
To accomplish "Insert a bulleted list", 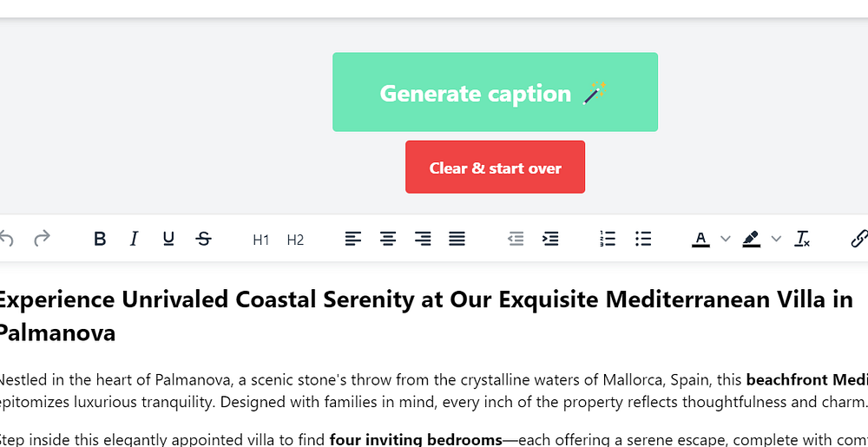I will (643, 239).
